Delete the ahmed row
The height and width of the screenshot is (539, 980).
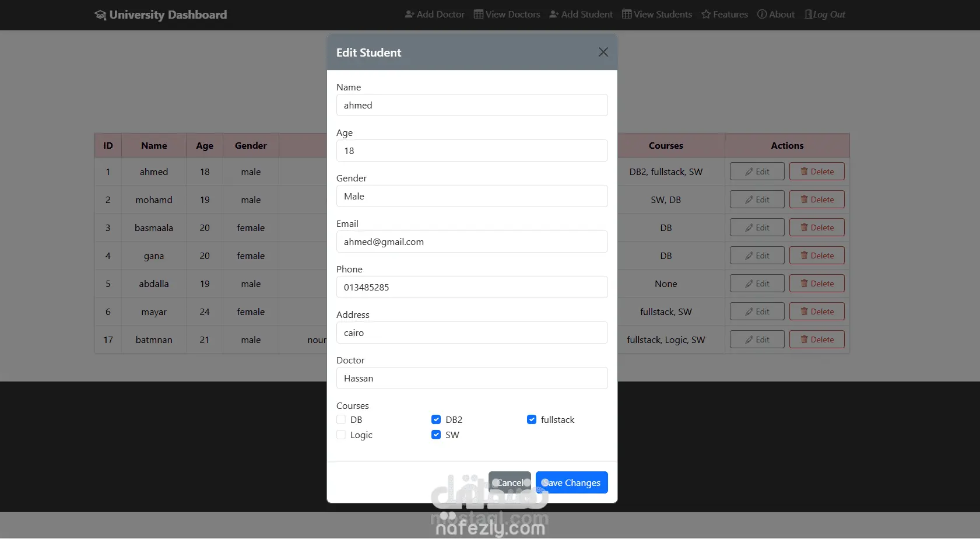(x=817, y=171)
